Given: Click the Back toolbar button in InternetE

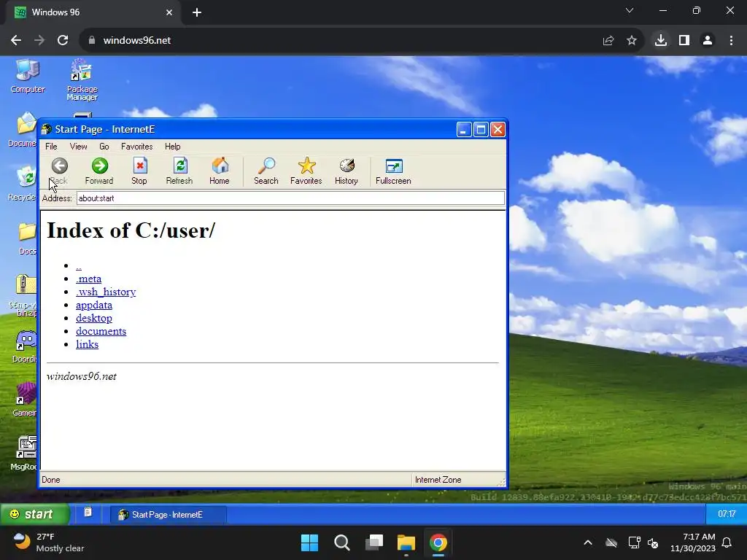Looking at the screenshot, I should [59, 171].
